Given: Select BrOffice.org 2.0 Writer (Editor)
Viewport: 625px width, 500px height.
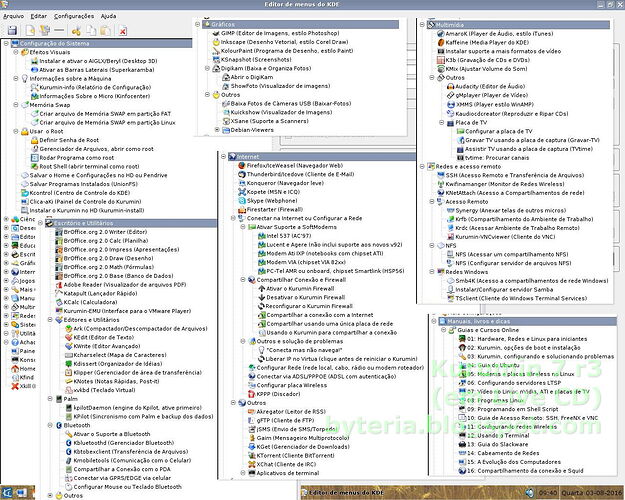Looking at the screenshot, I should point(106,232).
